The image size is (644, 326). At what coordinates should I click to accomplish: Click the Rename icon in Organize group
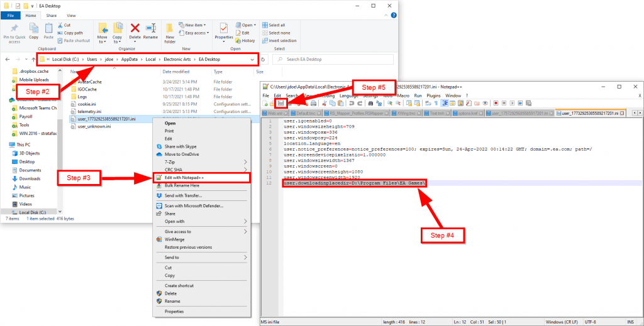[151, 28]
